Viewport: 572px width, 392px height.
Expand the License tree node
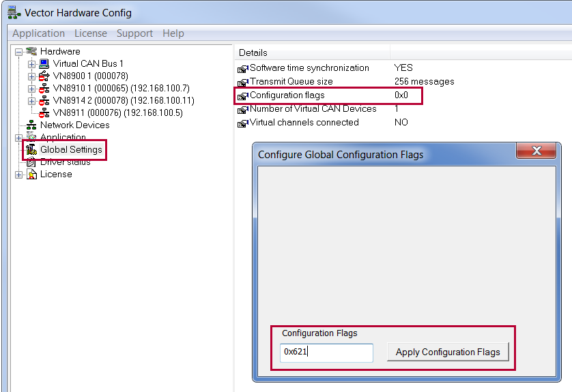(x=19, y=175)
